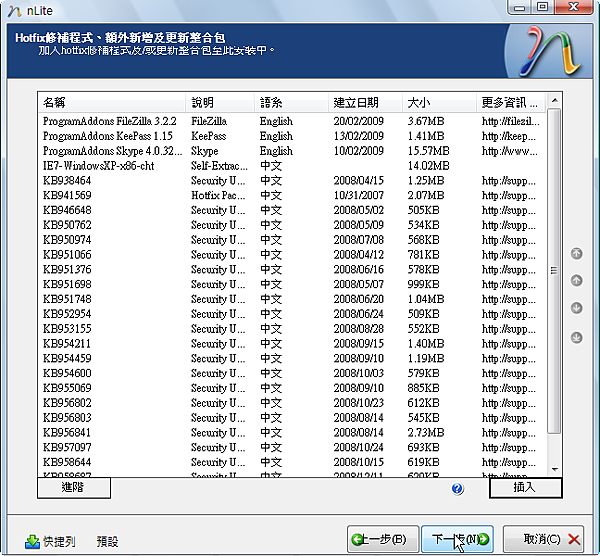This screenshot has width=600, height=556.
Task: Click the nLite title bar logo
Action: point(14,11)
